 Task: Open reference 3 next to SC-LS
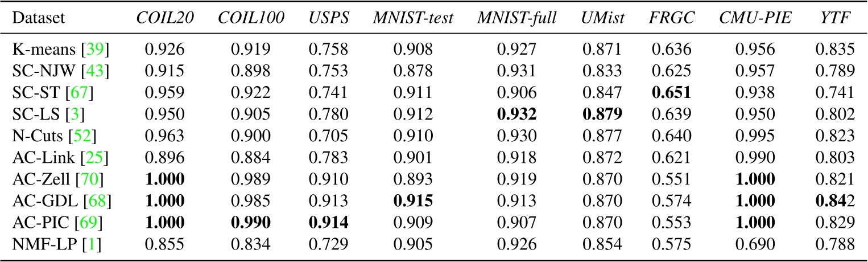(x=76, y=115)
